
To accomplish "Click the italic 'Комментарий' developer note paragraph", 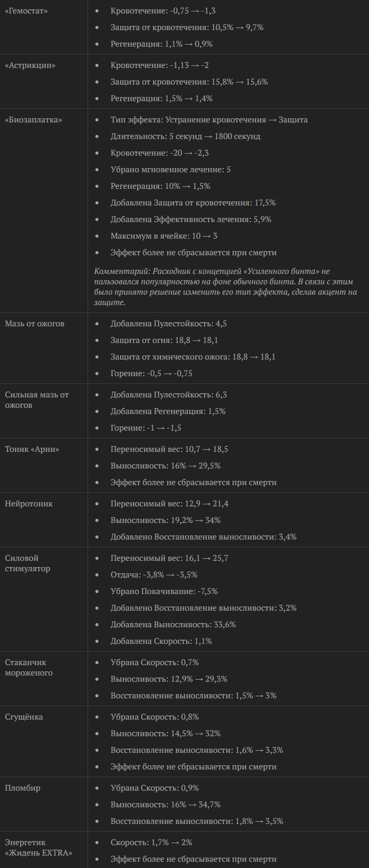I will (x=225, y=287).
